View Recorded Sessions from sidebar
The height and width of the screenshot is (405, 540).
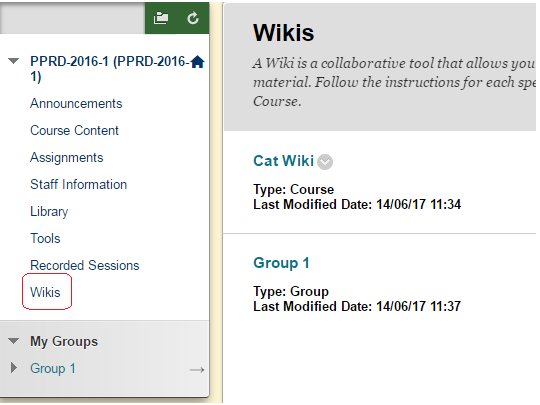(x=85, y=265)
